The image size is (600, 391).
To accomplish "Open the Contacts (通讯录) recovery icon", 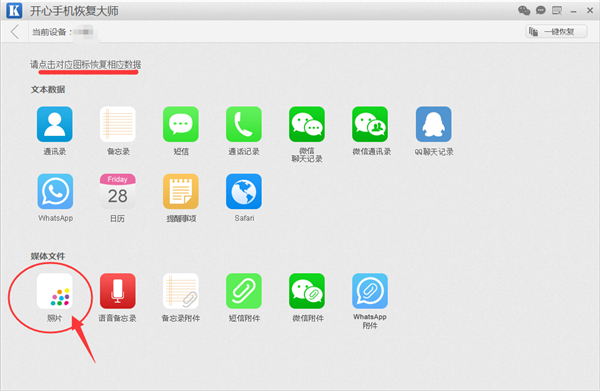I will pyautogui.click(x=55, y=124).
